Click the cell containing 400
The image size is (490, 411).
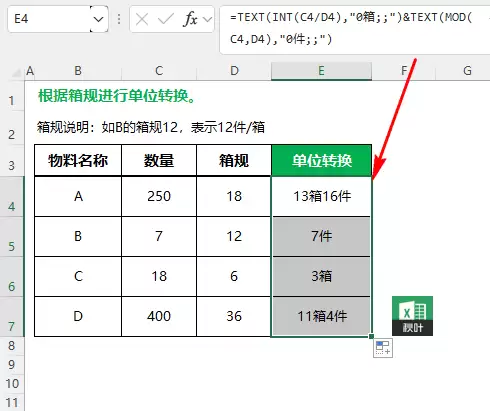click(x=159, y=316)
